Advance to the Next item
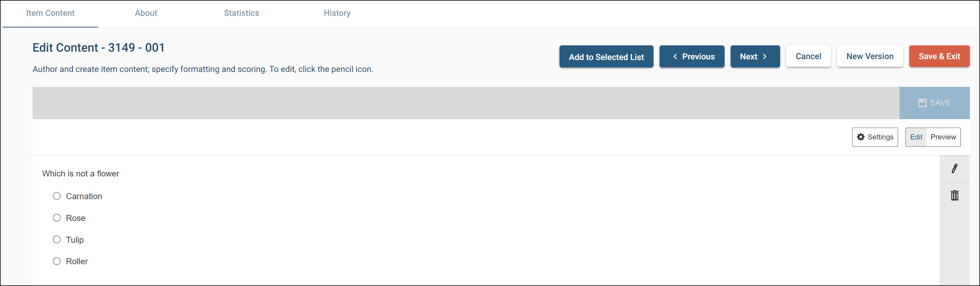 (755, 57)
